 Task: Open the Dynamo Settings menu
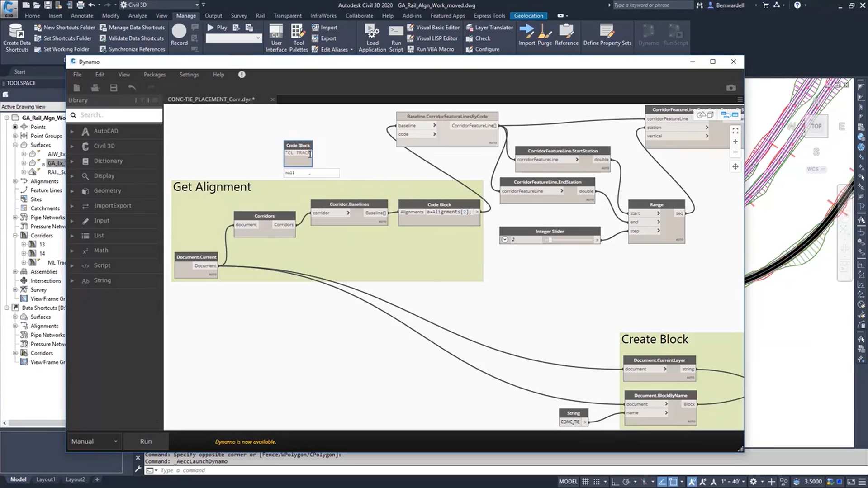tap(189, 75)
